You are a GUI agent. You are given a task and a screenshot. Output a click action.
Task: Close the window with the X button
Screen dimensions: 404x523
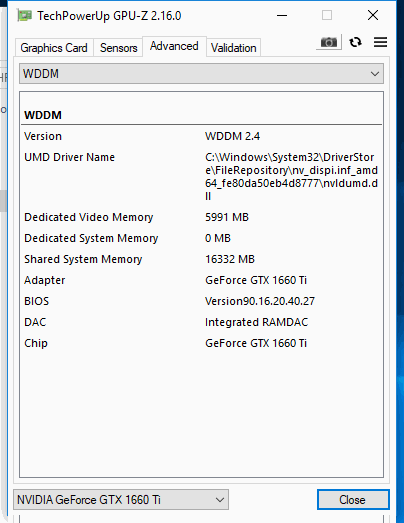(373, 15)
